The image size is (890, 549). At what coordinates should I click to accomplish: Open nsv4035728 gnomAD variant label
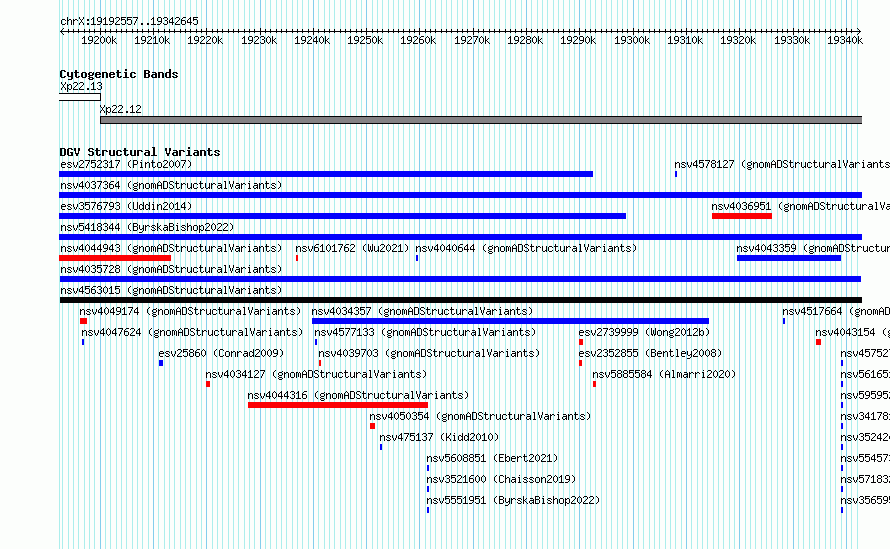[171, 269]
